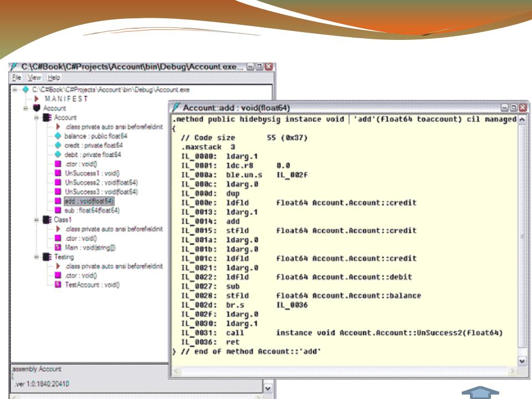
Task: Click the Class1 class icon
Action: click(x=47, y=220)
